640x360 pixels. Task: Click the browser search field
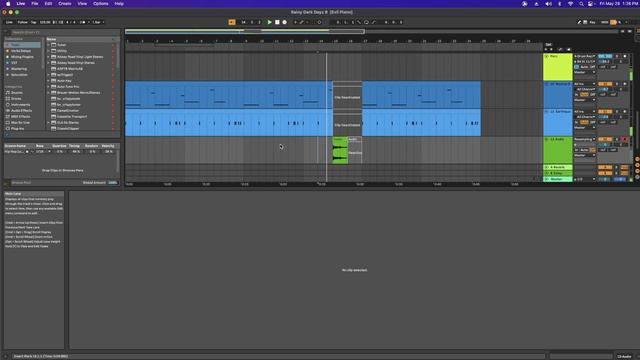click(x=65, y=32)
